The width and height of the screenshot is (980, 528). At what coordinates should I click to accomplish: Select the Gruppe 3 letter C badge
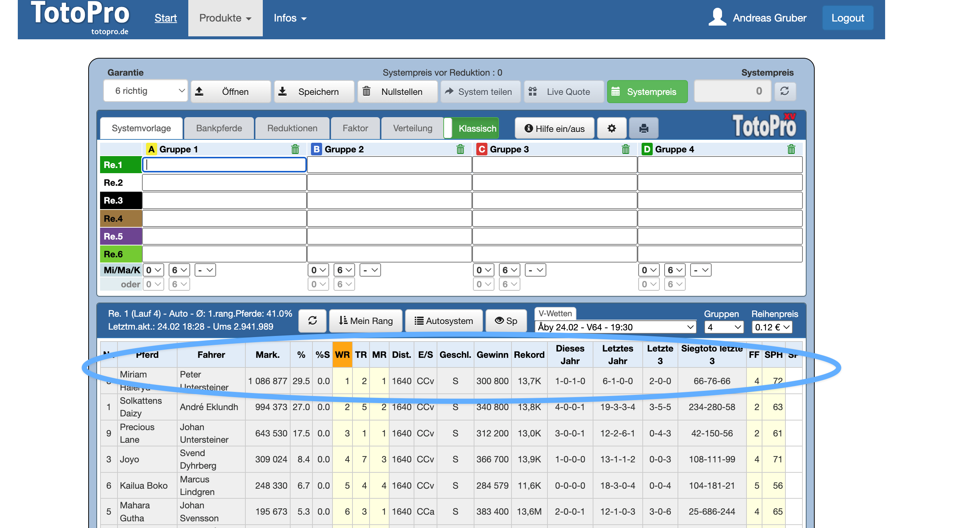481,149
